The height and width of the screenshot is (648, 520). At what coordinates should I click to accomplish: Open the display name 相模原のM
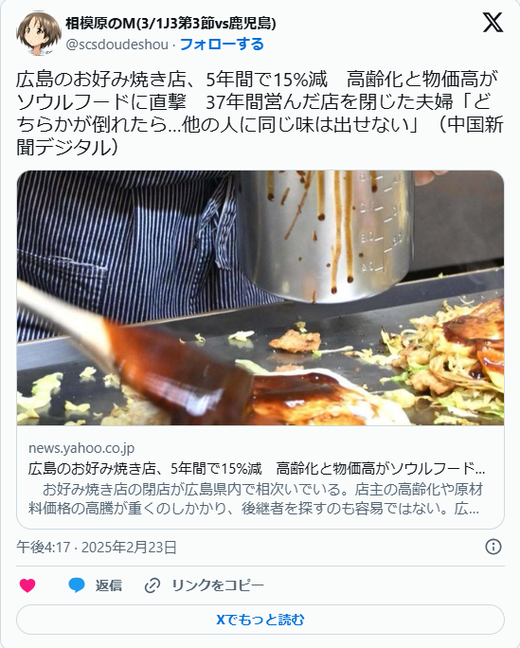pyautogui.click(x=171, y=24)
